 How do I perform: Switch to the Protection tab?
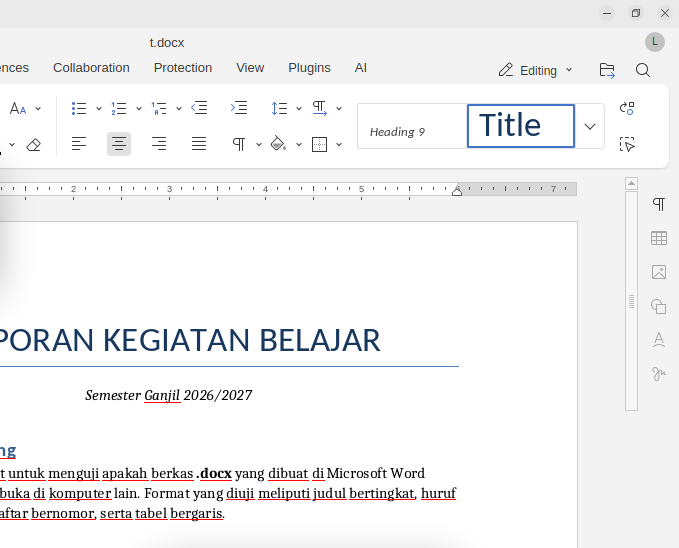(183, 68)
